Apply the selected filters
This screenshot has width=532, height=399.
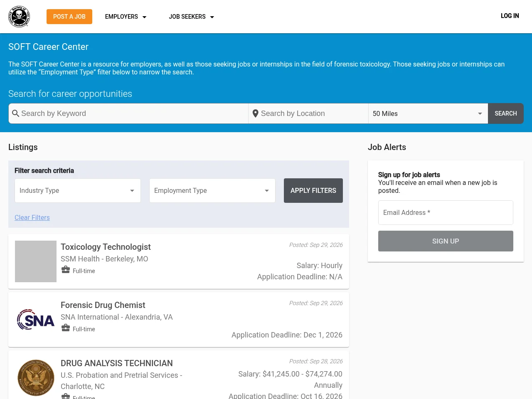point(313,191)
